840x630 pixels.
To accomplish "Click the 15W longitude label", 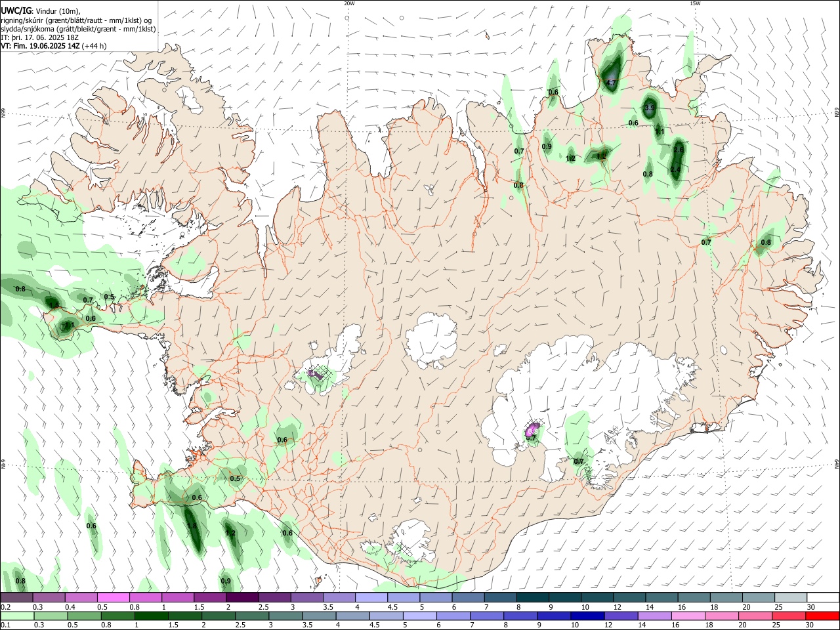I will [x=695, y=3].
